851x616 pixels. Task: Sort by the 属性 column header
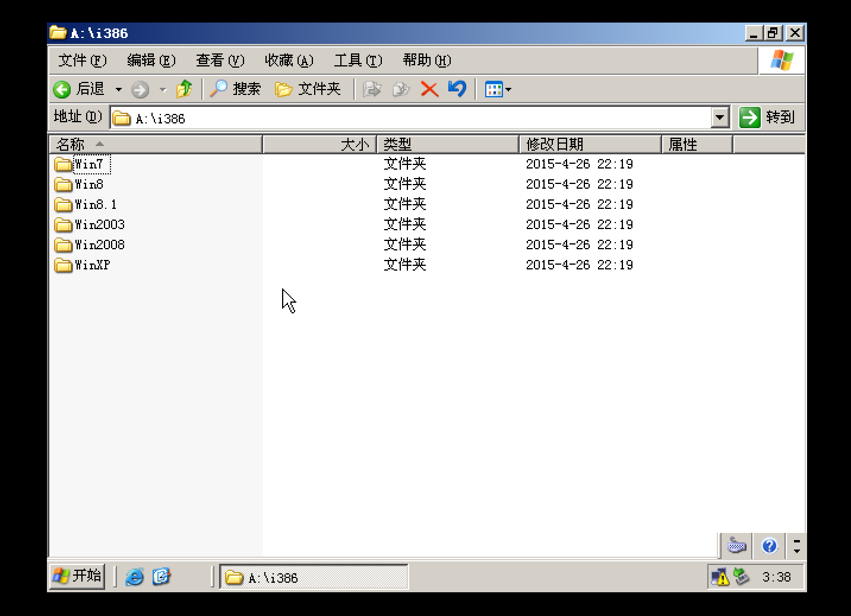tap(697, 144)
